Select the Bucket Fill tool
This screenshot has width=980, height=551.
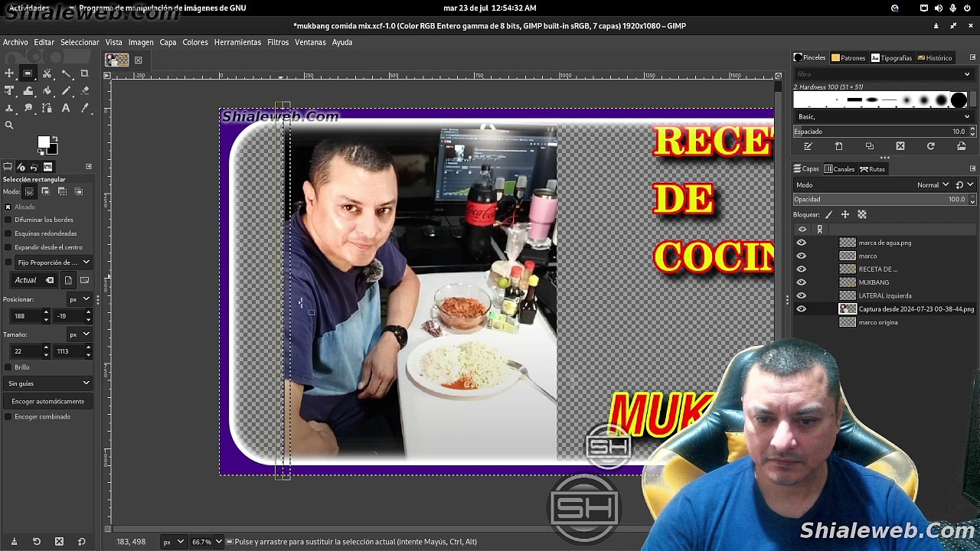tap(47, 91)
